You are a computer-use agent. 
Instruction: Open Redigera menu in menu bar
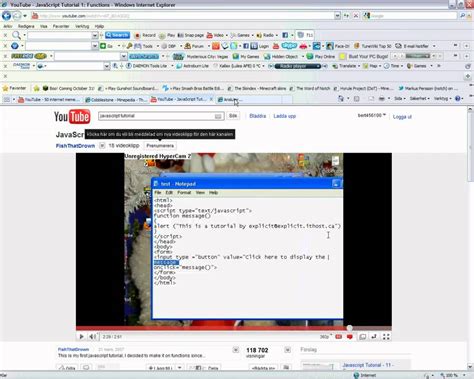pos(26,26)
